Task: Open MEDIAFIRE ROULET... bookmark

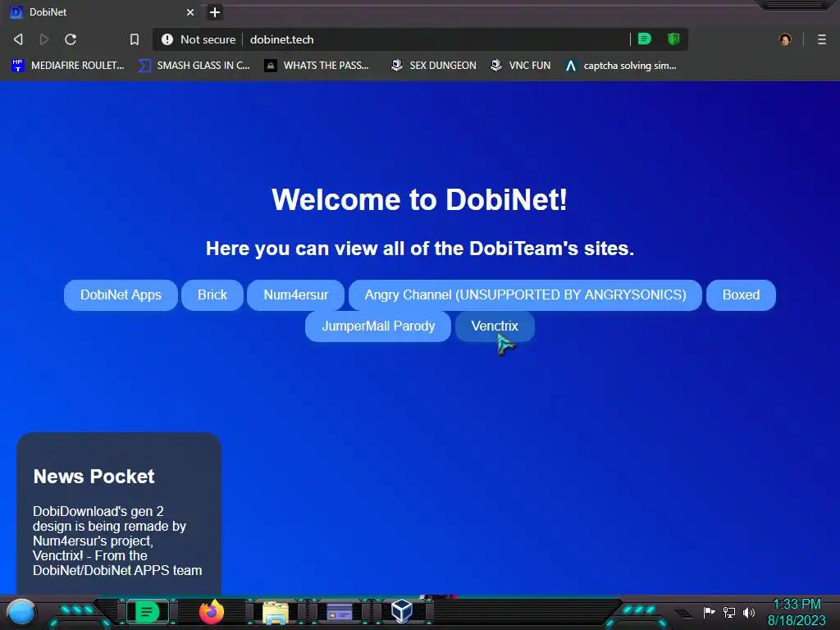Action: pyautogui.click(x=67, y=66)
